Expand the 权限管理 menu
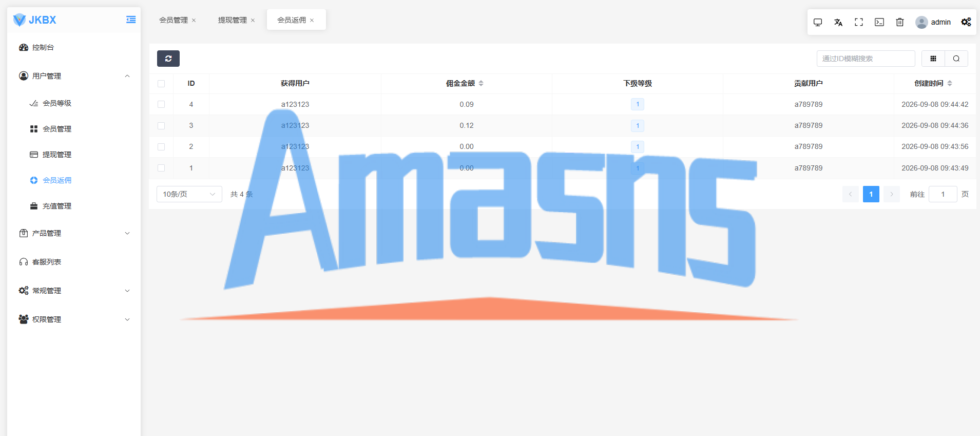 pos(74,319)
